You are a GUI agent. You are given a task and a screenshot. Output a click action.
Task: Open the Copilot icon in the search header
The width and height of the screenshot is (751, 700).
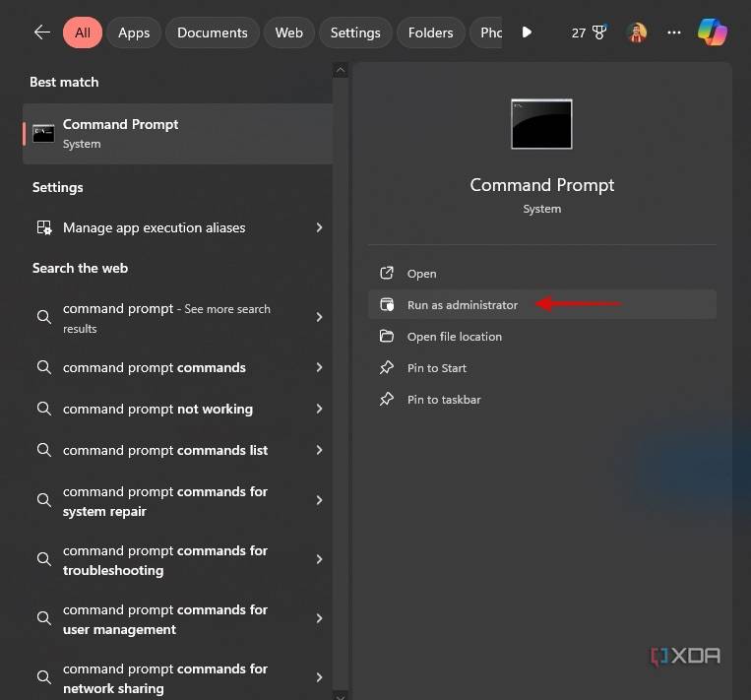713,32
